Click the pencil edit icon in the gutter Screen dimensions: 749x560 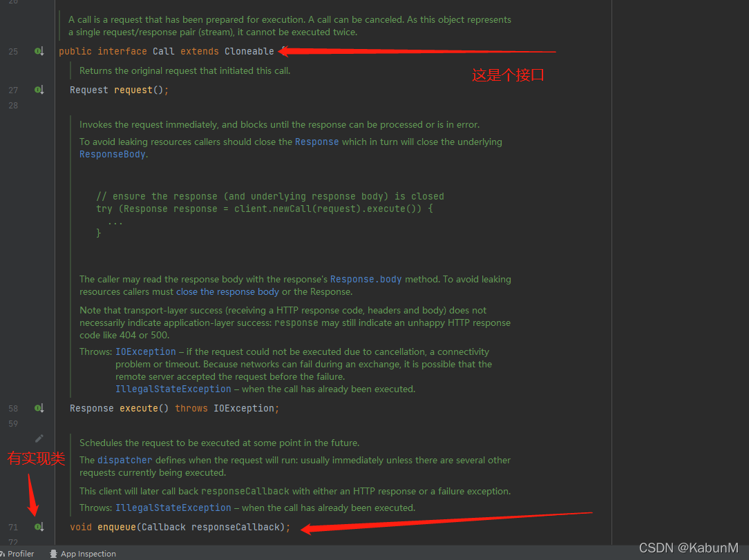coord(39,438)
